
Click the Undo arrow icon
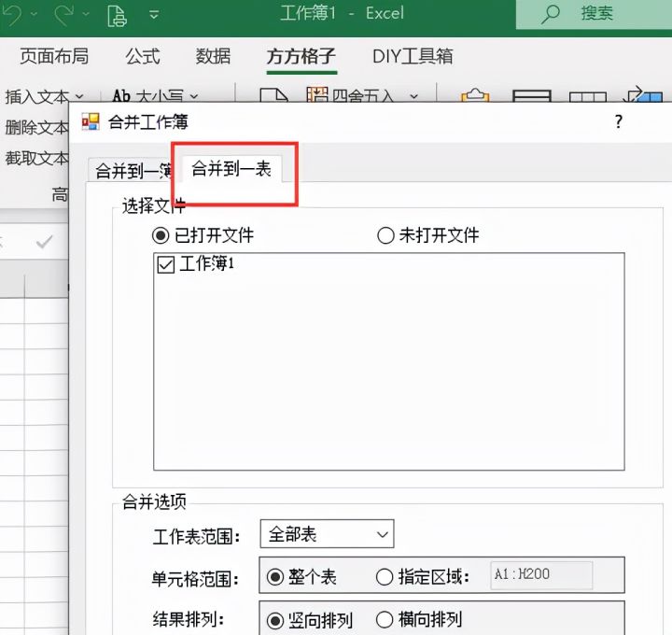pos(11,14)
